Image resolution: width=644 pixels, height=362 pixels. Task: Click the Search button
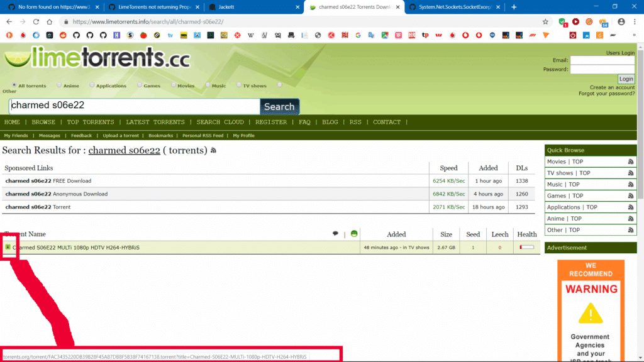pyautogui.click(x=279, y=107)
